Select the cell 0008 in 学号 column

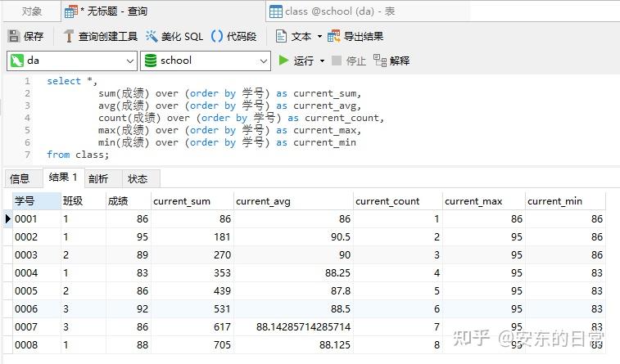tap(36, 344)
